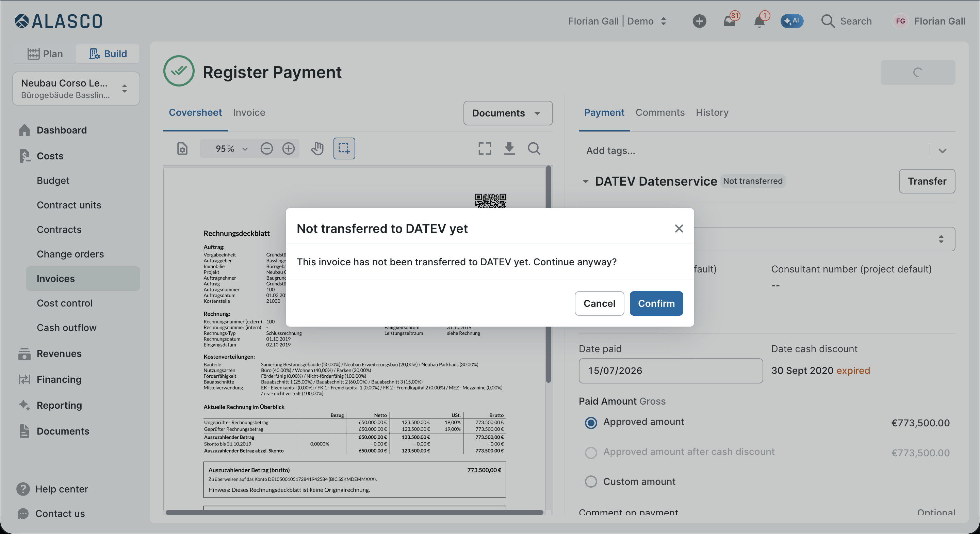Click the plus add icon in header
The width and height of the screenshot is (980, 534).
point(699,21)
